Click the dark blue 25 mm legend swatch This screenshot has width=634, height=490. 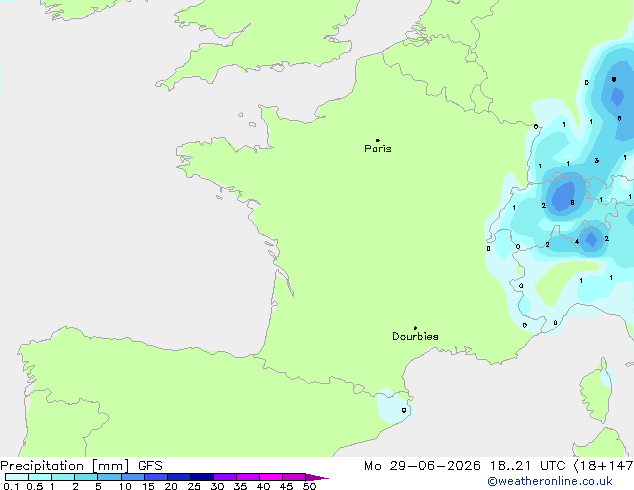[x=202, y=477]
